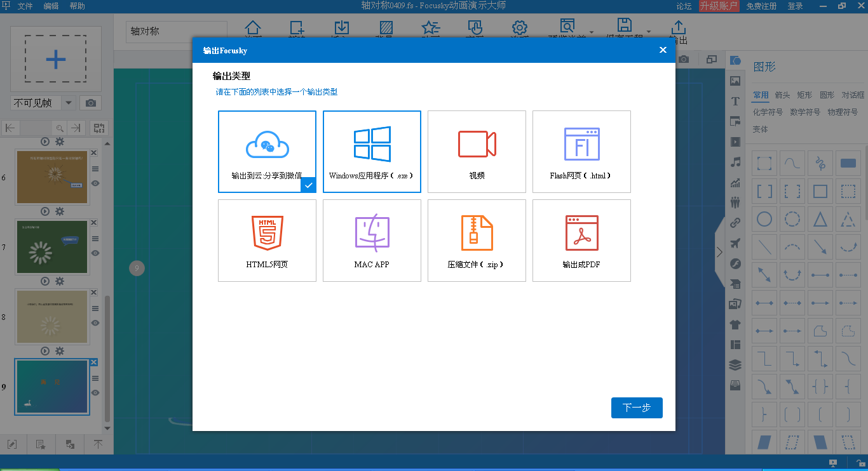
Task: Click frame list scrollbar down arrow
Action: [107, 428]
